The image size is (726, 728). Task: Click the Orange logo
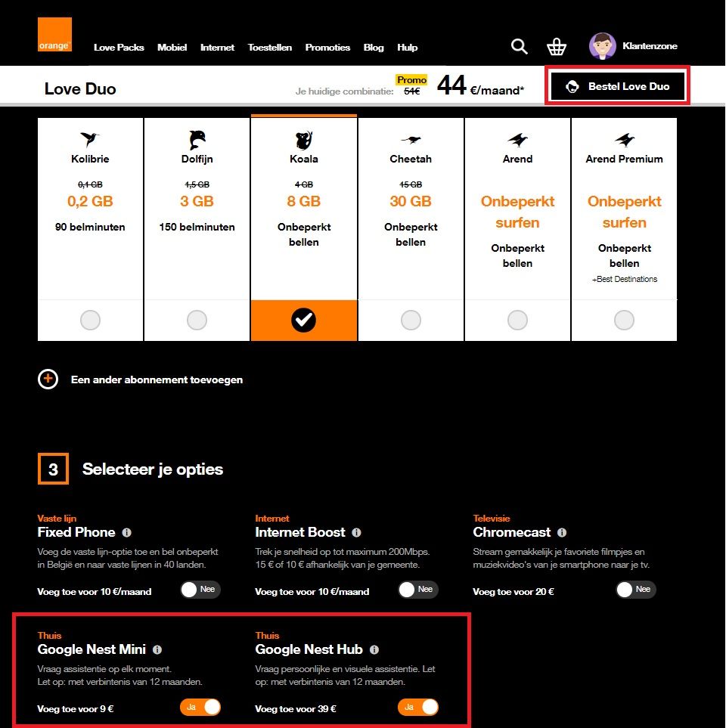54,34
